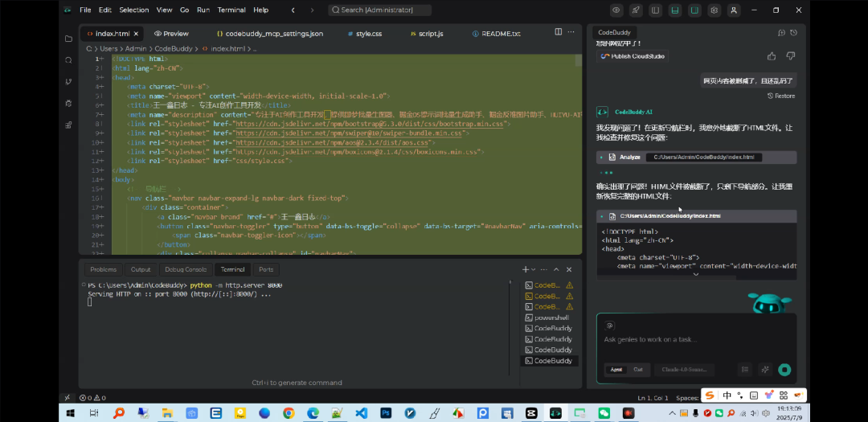Open the View menu

tap(165, 10)
